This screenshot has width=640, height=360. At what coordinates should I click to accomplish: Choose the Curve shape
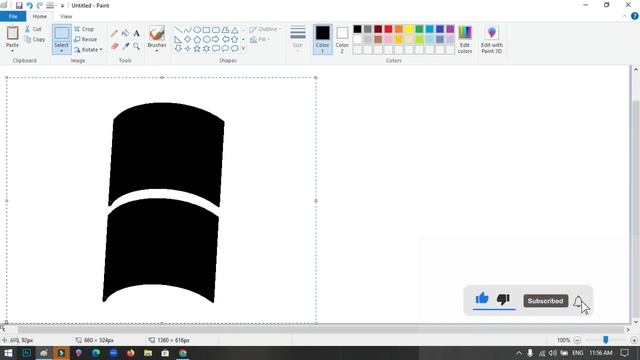tap(188, 30)
